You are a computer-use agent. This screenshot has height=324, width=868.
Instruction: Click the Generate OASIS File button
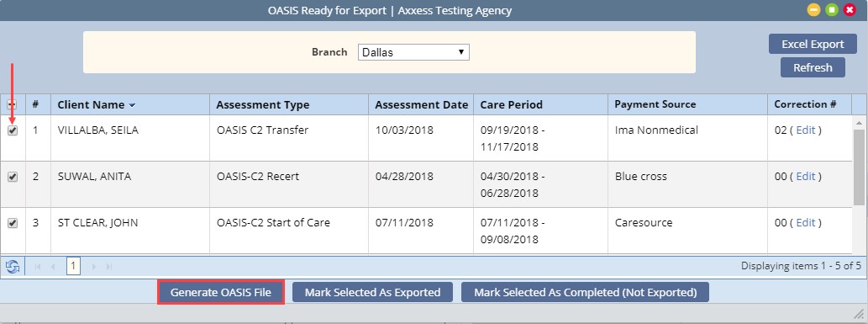[x=221, y=292]
